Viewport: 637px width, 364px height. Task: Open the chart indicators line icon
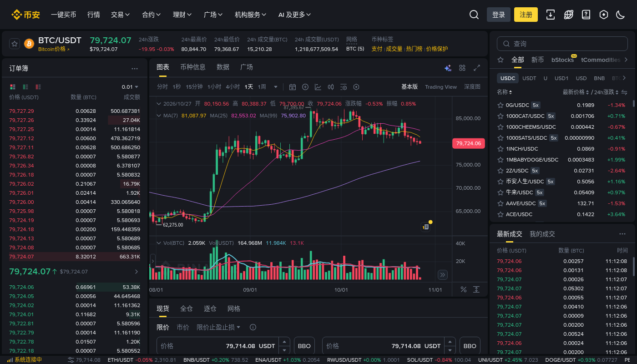pos(318,87)
